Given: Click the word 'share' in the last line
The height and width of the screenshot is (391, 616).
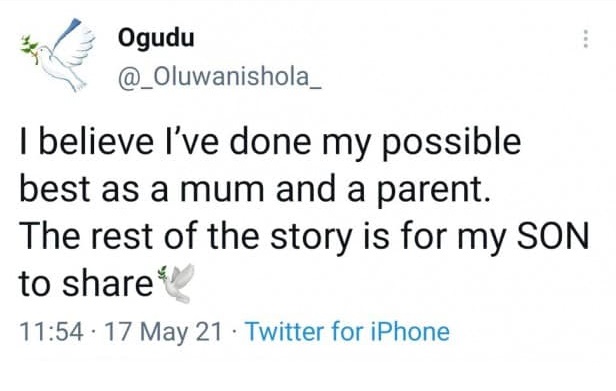Looking at the screenshot, I should [x=107, y=284].
